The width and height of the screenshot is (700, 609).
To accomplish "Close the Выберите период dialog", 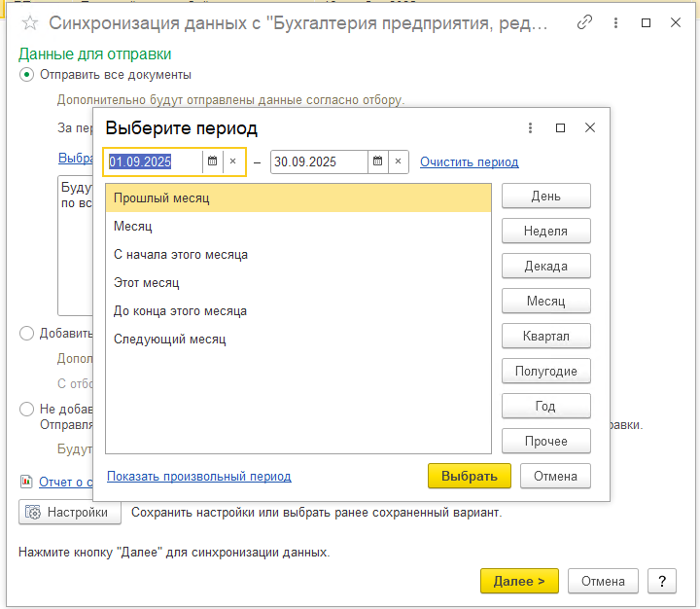I will click(590, 127).
